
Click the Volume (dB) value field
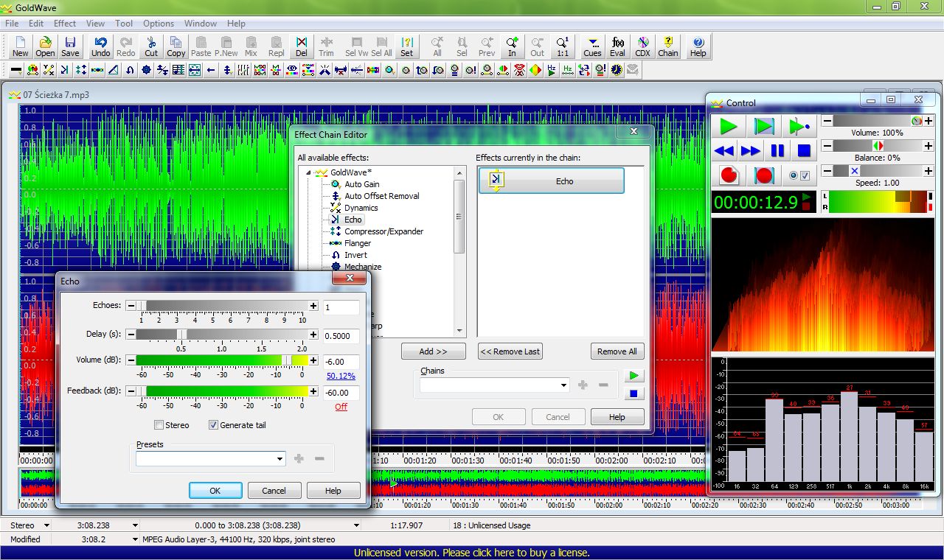pyautogui.click(x=341, y=363)
